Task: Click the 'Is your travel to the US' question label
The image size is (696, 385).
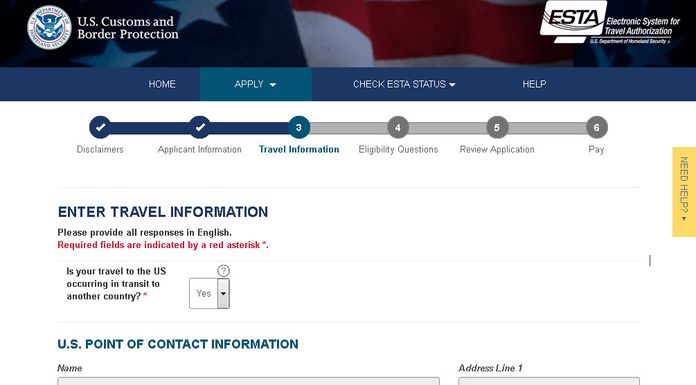Action: [x=116, y=284]
